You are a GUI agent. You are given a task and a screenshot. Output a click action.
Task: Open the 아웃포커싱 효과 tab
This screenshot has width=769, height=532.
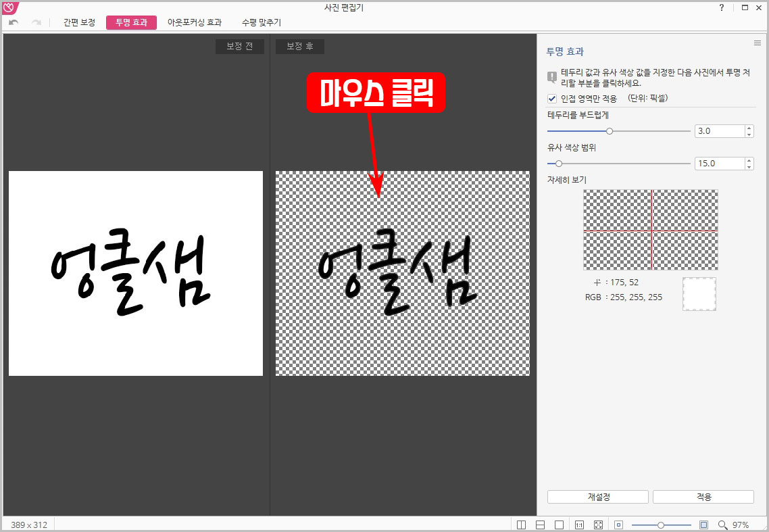point(195,22)
